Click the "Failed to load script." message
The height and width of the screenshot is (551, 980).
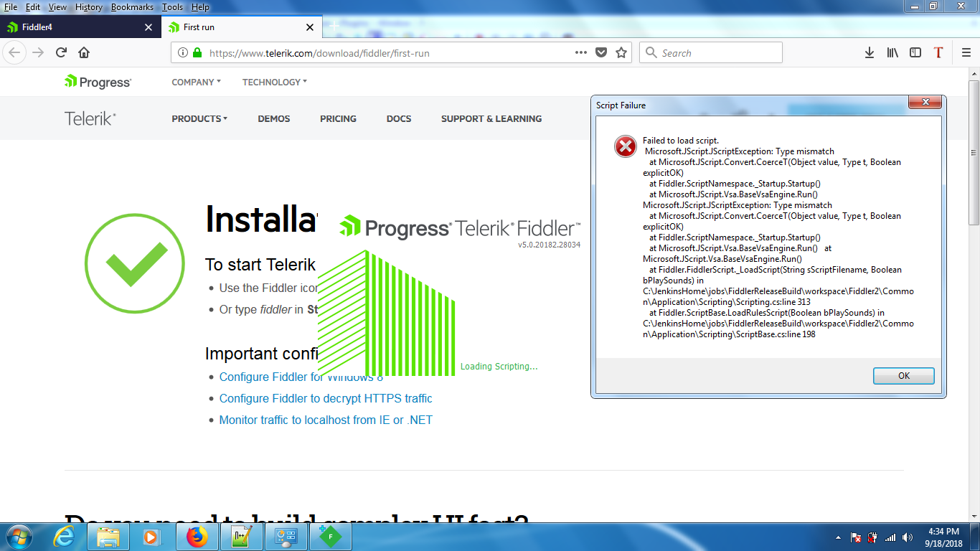(680, 141)
